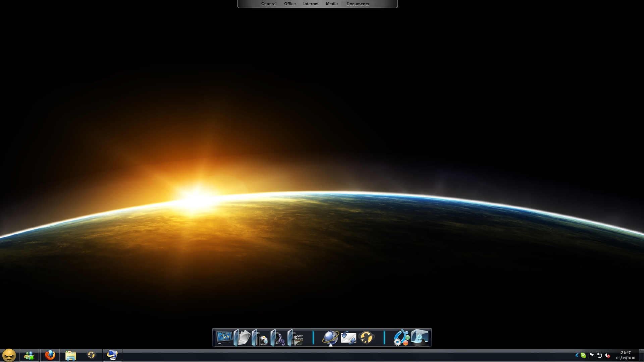Open the mail envelope icon in dock
Image resolution: width=644 pixels, height=362 pixels.
pyautogui.click(x=348, y=338)
